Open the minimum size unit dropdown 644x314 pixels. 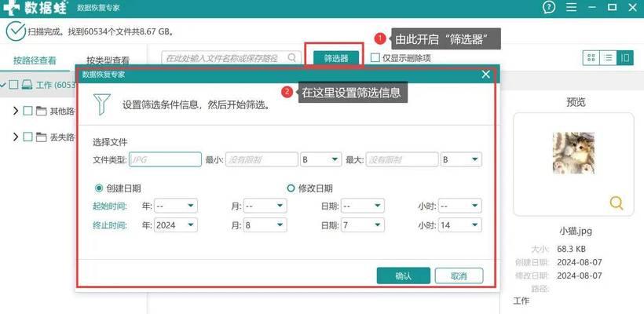point(320,159)
